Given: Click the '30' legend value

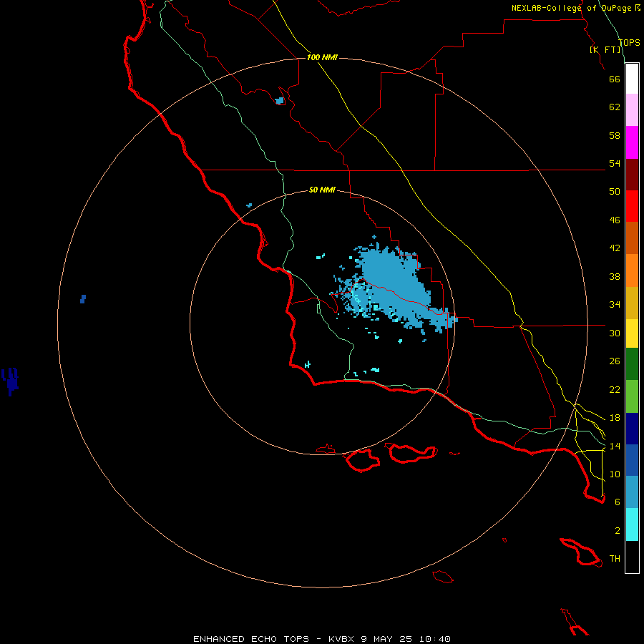Looking at the screenshot, I should tap(615, 333).
